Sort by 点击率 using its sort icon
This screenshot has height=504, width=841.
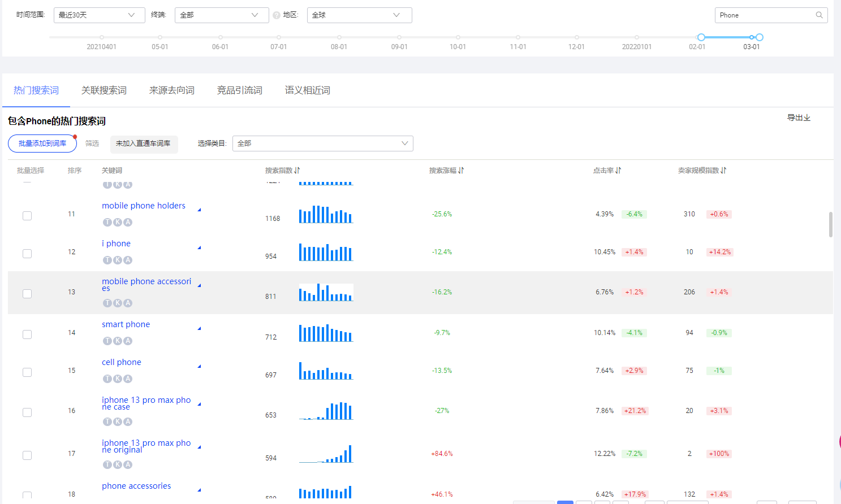(x=618, y=170)
